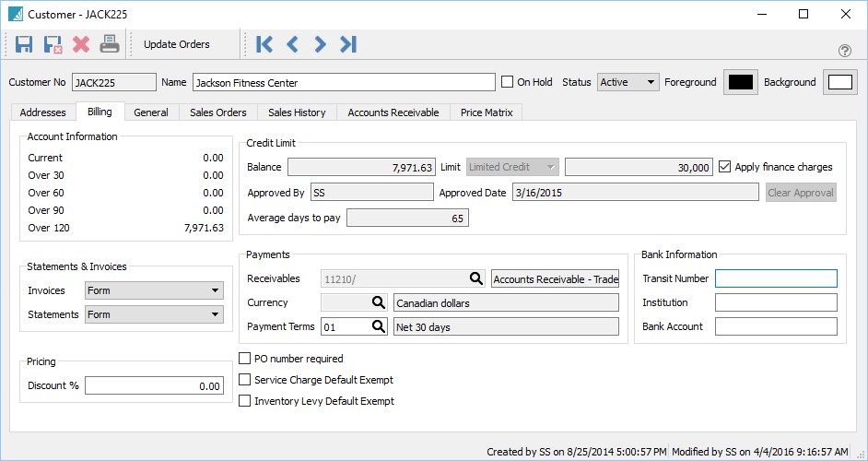The height and width of the screenshot is (461, 868).
Task: Open the Sales Orders tab
Action: (217, 112)
